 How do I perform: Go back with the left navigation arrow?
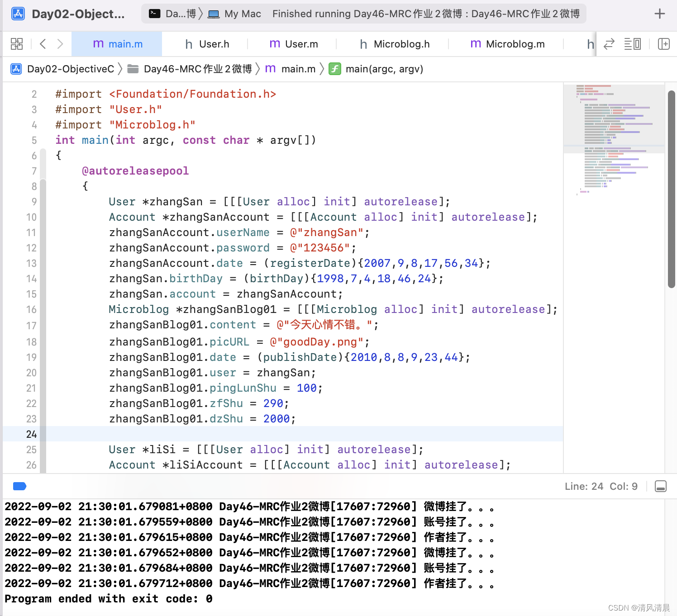pos(43,44)
